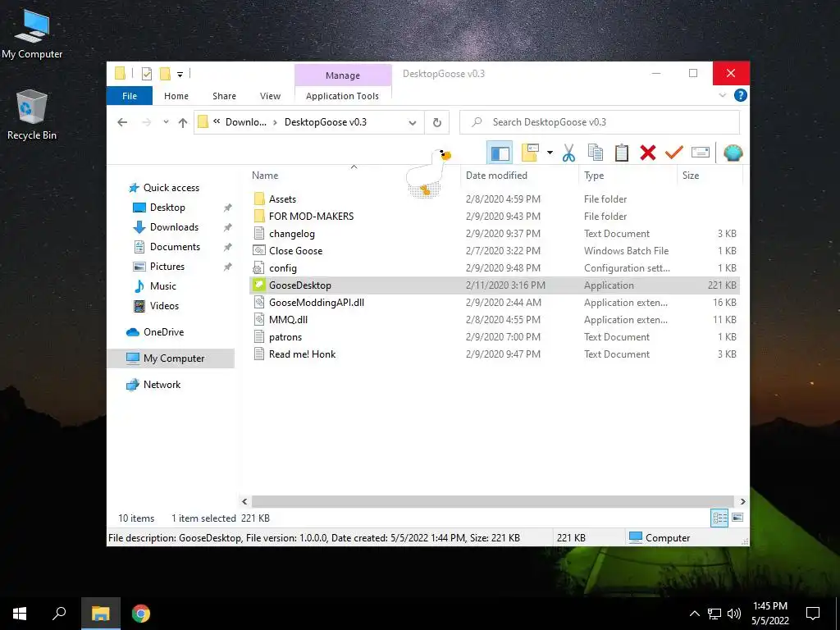
Task: Click the Cut scissors icon
Action: point(568,153)
